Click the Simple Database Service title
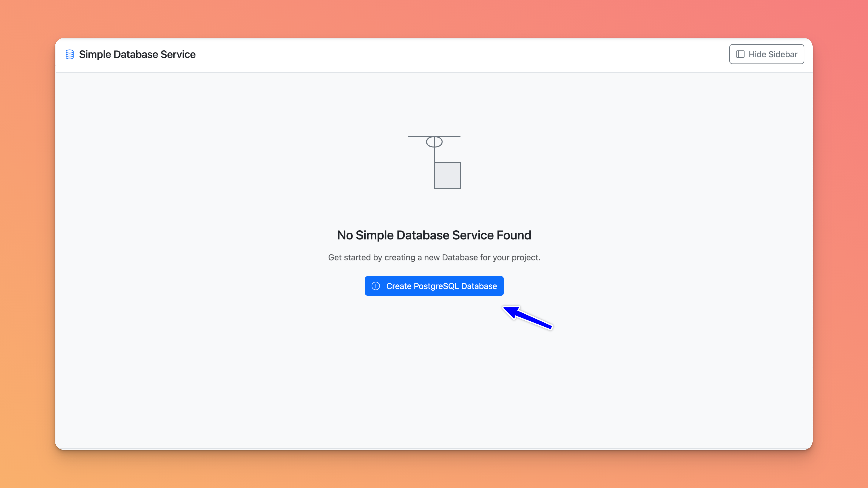This screenshot has height=488, width=868. (x=137, y=54)
